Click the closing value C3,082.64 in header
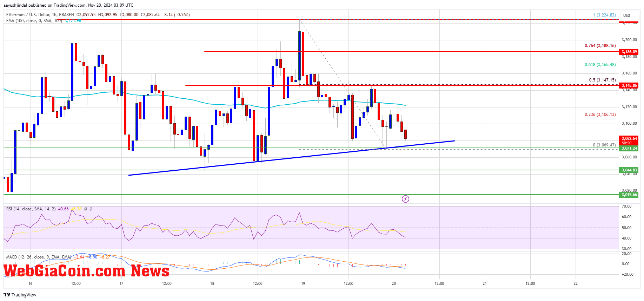The image size is (644, 301). coord(150,15)
